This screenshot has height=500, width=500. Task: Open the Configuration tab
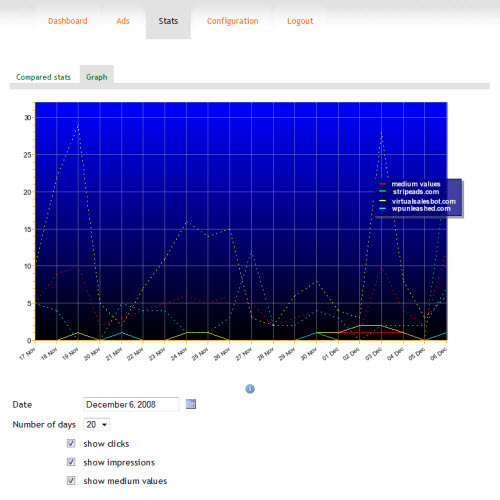click(x=232, y=21)
